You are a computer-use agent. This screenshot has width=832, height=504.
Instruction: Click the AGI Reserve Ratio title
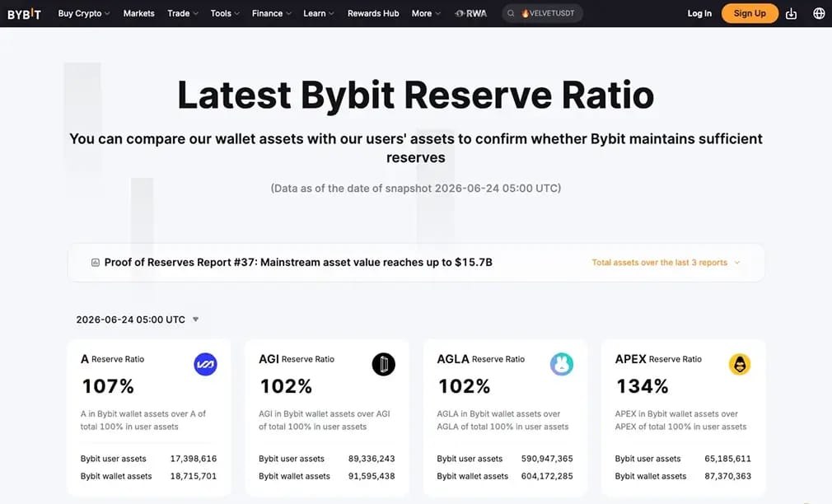click(297, 359)
